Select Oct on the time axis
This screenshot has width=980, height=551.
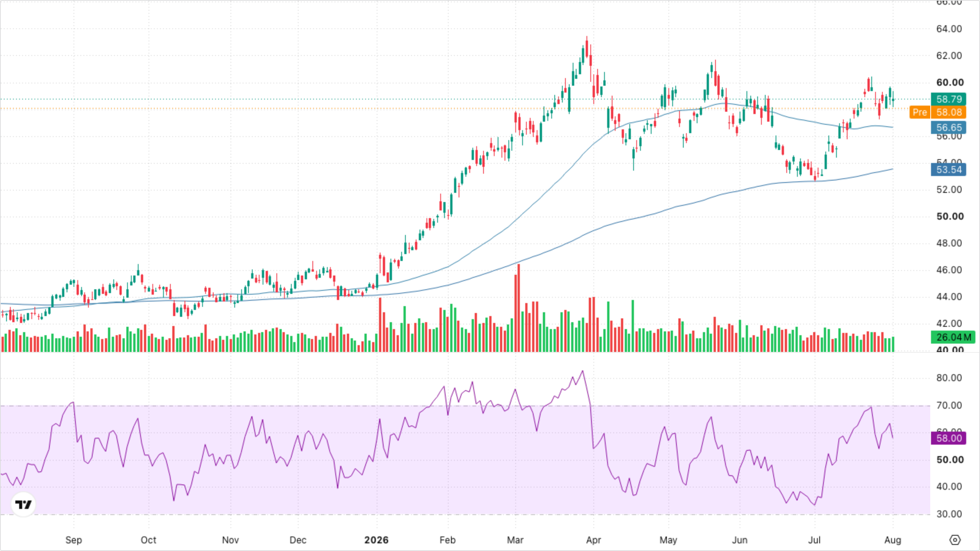pyautogui.click(x=149, y=540)
